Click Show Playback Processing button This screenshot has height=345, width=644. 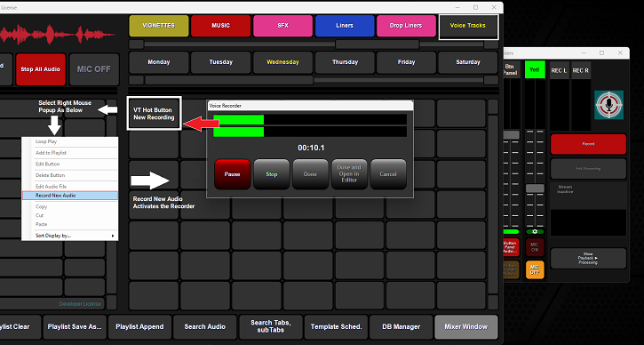click(x=588, y=258)
